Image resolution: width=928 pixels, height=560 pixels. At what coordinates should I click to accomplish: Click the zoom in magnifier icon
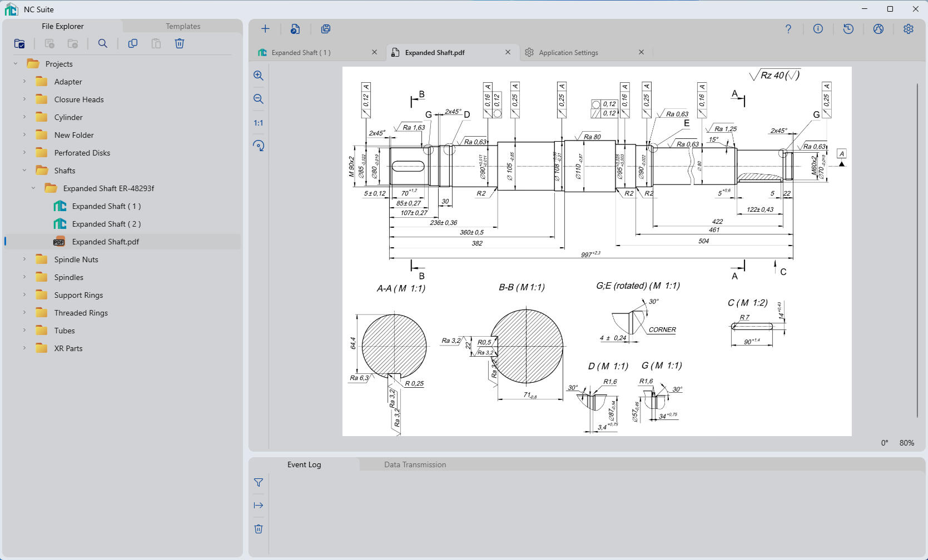click(259, 76)
